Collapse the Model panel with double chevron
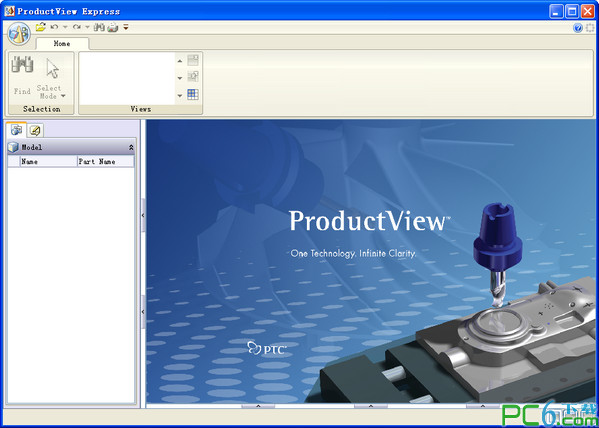Viewport: 599px width, 428px height. click(x=131, y=147)
